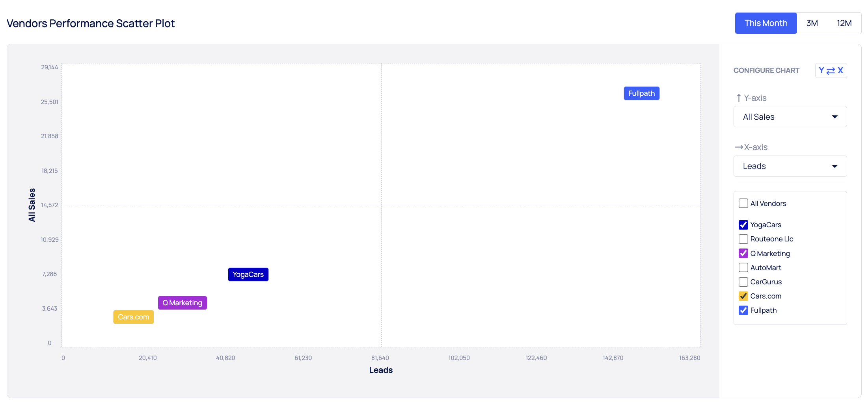868x408 pixels.
Task: Click the caret arrow in Leads dropdown
Action: pyautogui.click(x=834, y=166)
